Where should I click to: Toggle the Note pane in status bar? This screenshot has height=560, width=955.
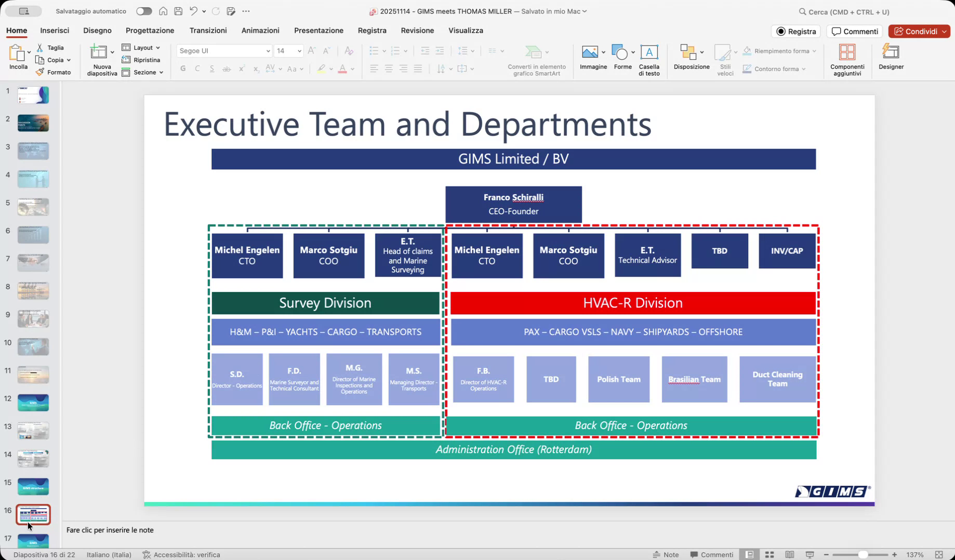point(666,555)
